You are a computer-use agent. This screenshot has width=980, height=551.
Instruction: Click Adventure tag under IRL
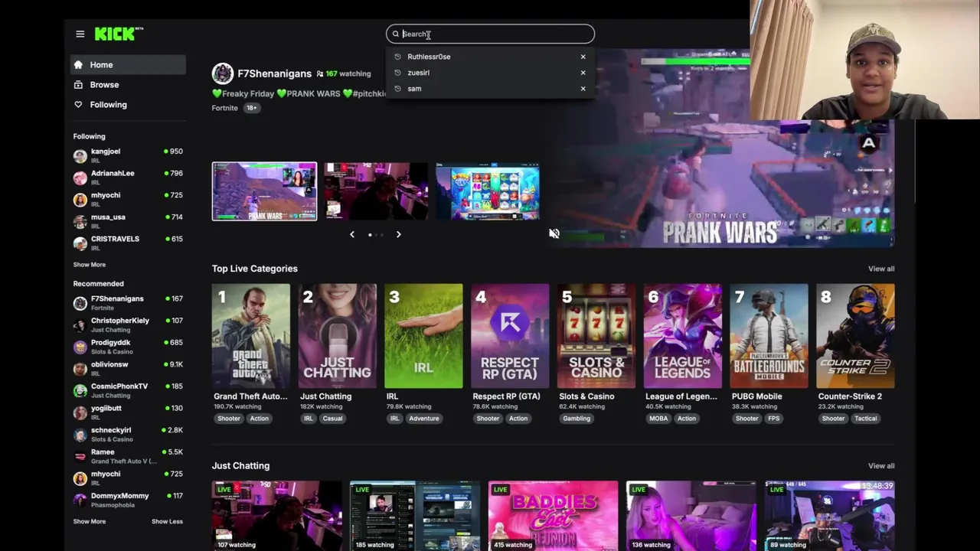tap(423, 419)
